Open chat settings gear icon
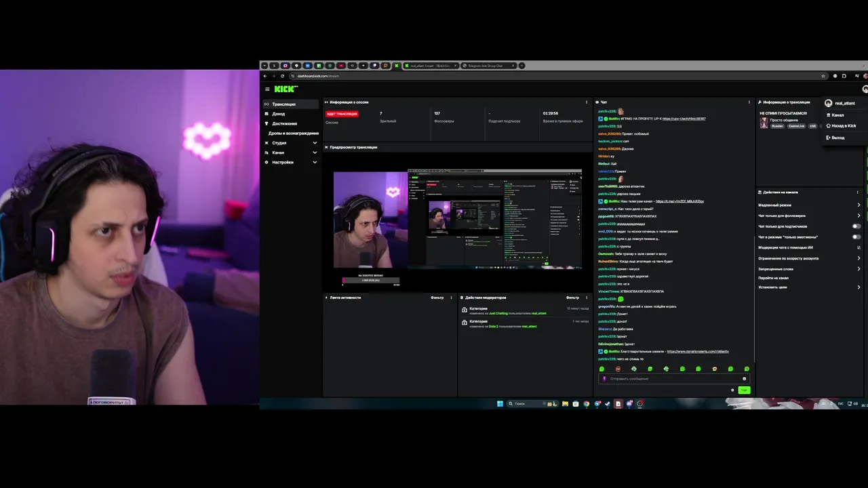The width and height of the screenshot is (868, 488). [x=732, y=390]
